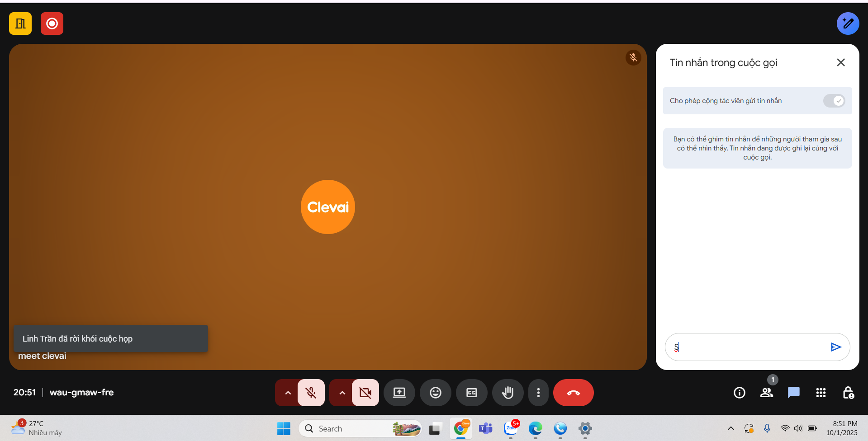The image size is (868, 441).
Task: Raise your hand
Action: pyautogui.click(x=508, y=393)
